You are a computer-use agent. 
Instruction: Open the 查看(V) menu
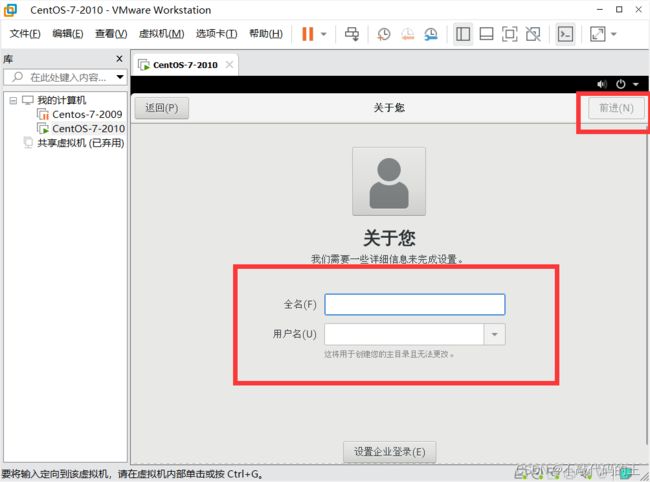[x=111, y=34]
